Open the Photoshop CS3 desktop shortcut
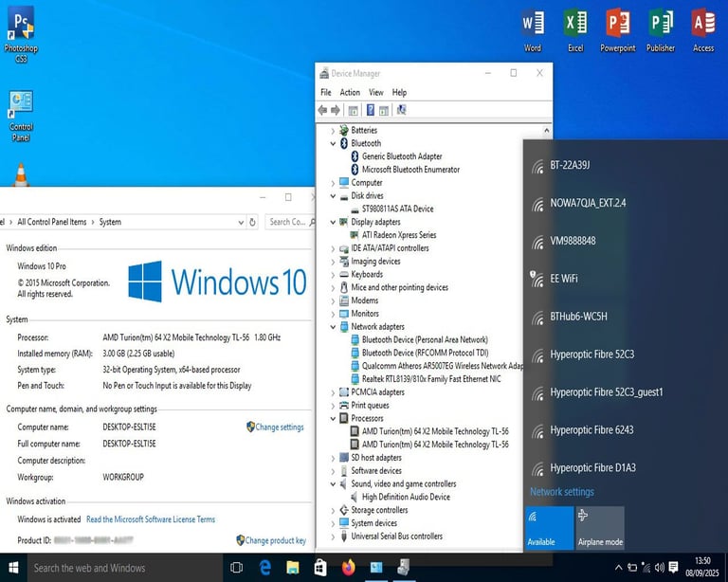The height and width of the screenshot is (582, 728). click(x=21, y=33)
